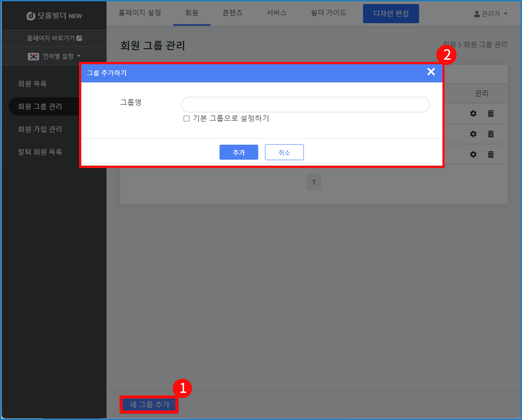Screen dimensions: 522x420
Task: Click the trash icon in first row
Action: coord(491,113)
